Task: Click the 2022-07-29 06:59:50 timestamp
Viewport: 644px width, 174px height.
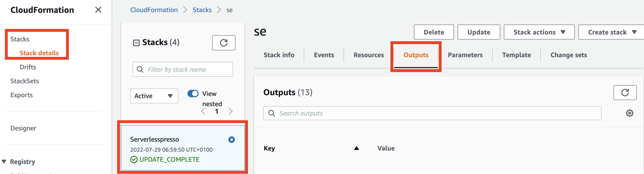Action: (171, 150)
